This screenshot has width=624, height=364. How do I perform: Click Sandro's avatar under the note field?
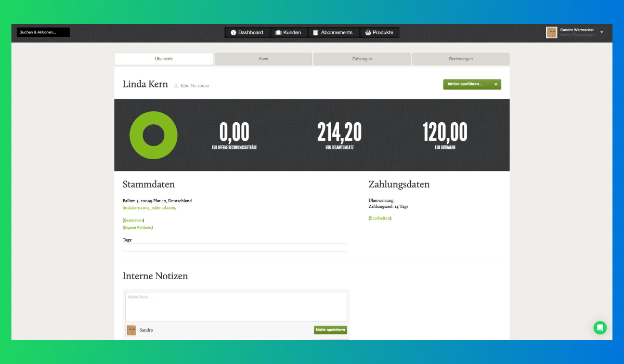[132, 330]
